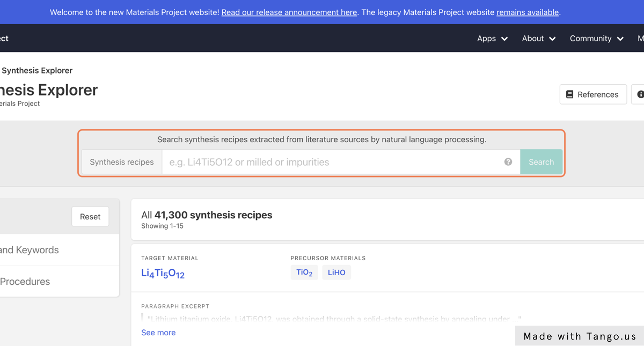This screenshot has height=346, width=644.
Task: Click the References button
Action: coord(593,94)
